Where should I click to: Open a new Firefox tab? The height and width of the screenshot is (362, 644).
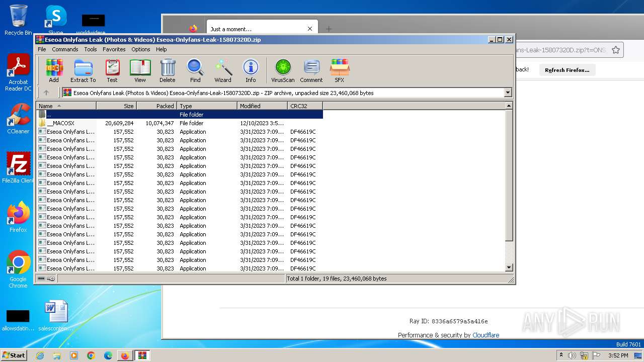tap(329, 29)
